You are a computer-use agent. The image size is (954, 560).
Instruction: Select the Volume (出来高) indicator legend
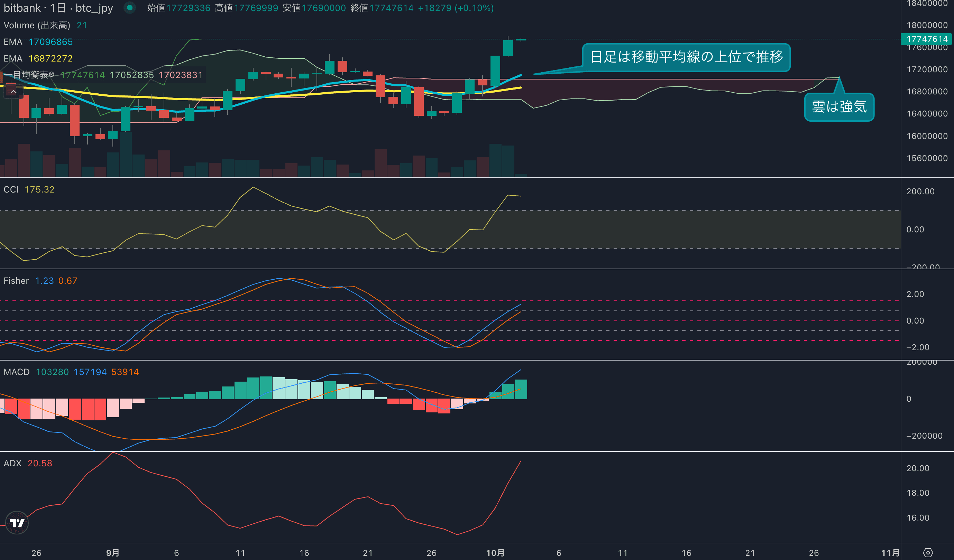click(x=37, y=25)
